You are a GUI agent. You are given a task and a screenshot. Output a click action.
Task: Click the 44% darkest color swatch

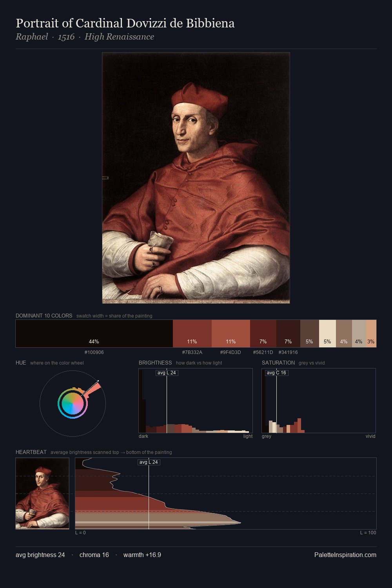[x=94, y=334]
